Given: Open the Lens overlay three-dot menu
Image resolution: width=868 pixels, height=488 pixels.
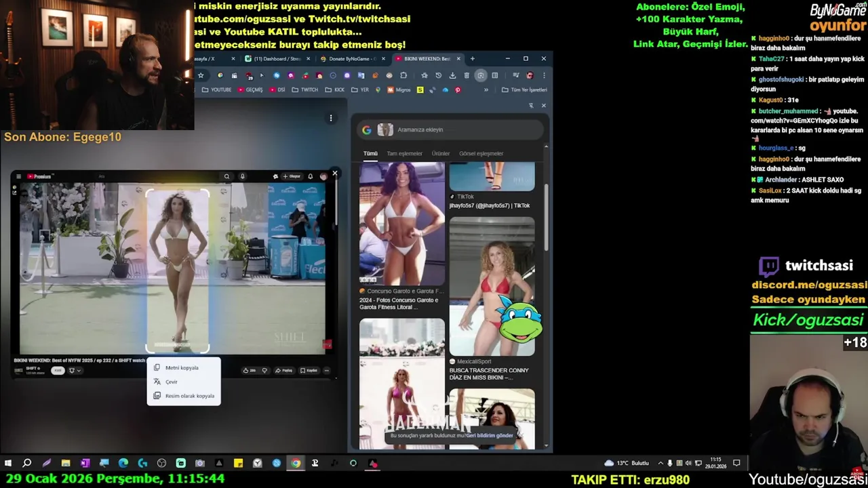Looking at the screenshot, I should (x=331, y=118).
